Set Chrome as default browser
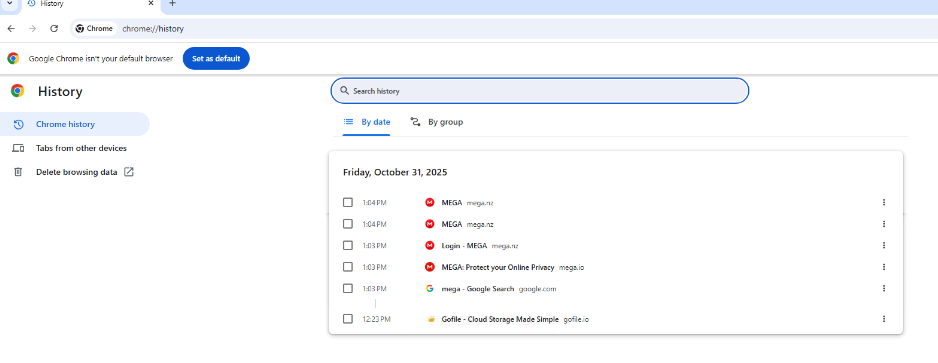The image size is (938, 363). pos(216,59)
